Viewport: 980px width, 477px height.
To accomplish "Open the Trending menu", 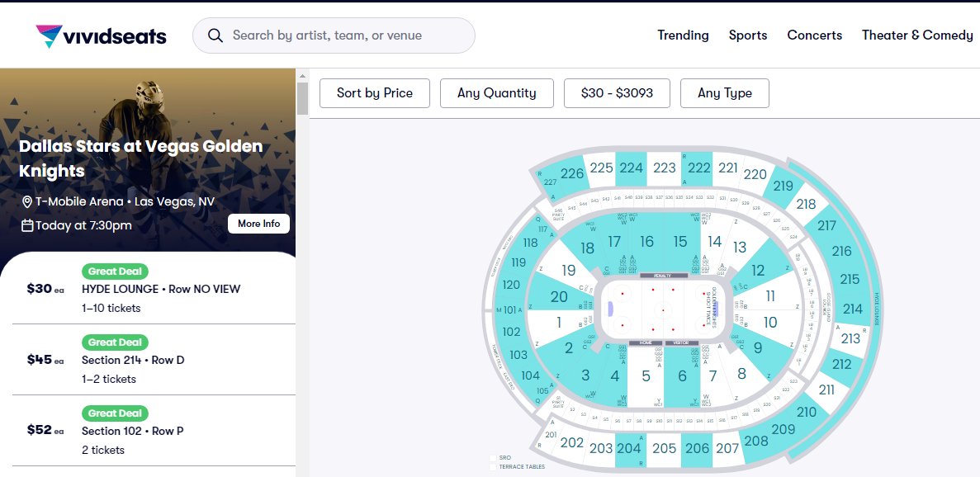I will point(683,35).
